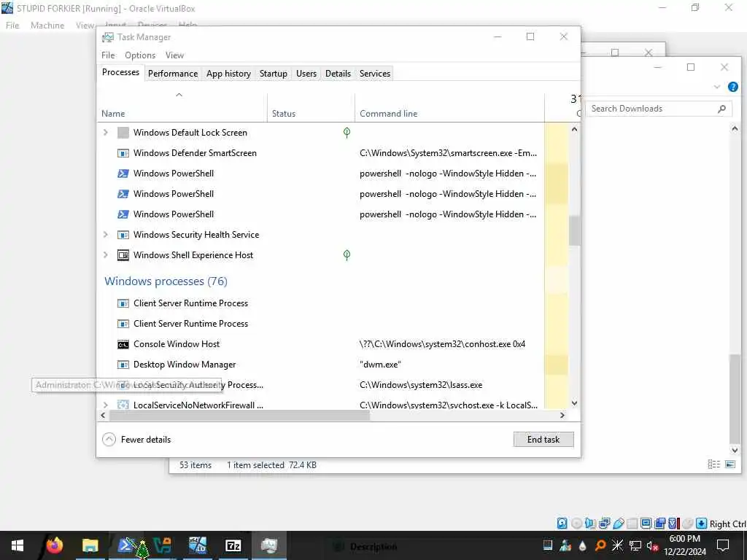This screenshot has height=560, width=747.
Task: Select the C:\Windows\system32\lsass.exe command line
Action: click(421, 385)
